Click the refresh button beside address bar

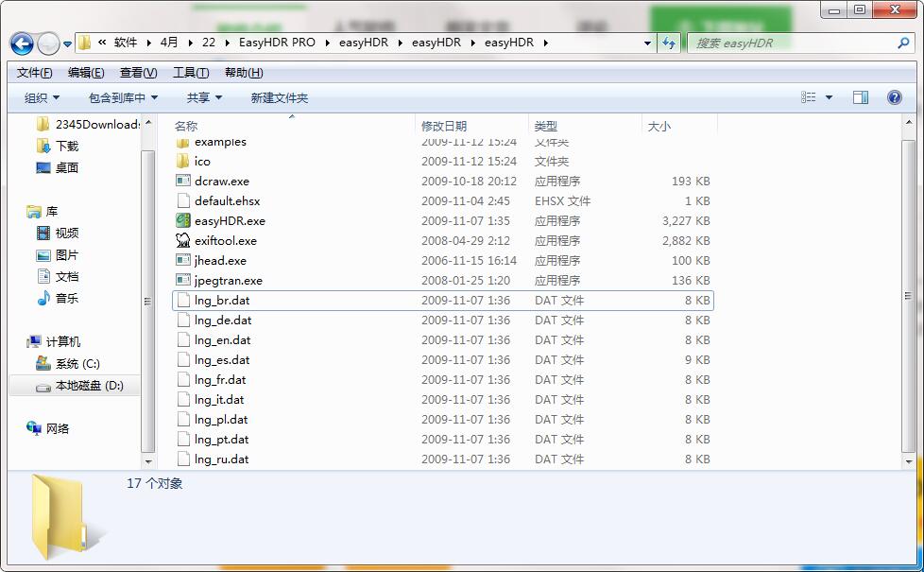click(669, 43)
